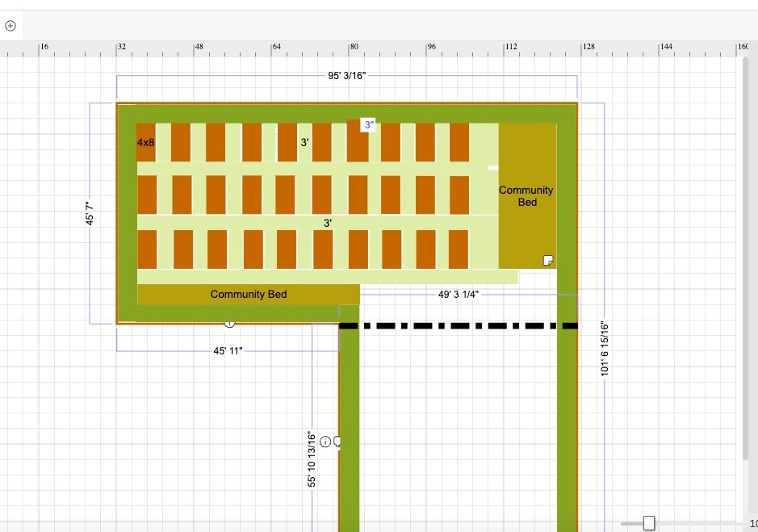Click the circled plus add-page icon

click(10, 25)
